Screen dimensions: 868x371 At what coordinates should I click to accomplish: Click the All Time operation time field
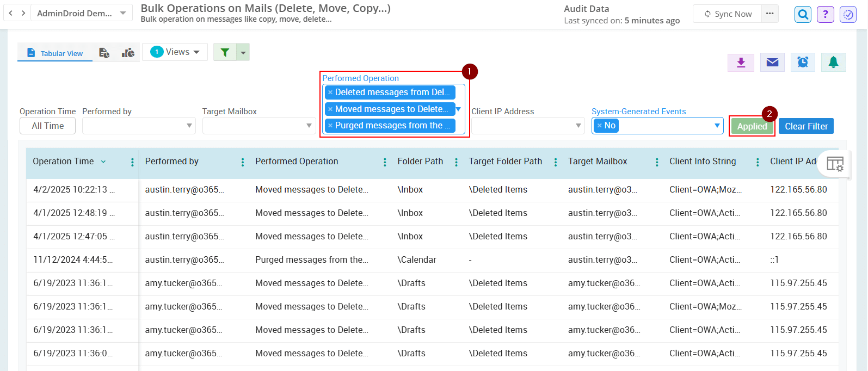click(x=47, y=126)
